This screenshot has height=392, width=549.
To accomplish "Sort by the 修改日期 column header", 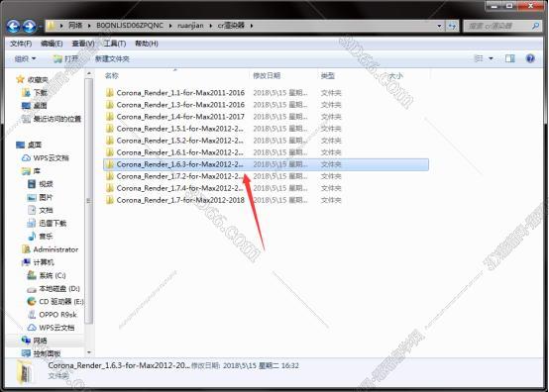I will 267,75.
